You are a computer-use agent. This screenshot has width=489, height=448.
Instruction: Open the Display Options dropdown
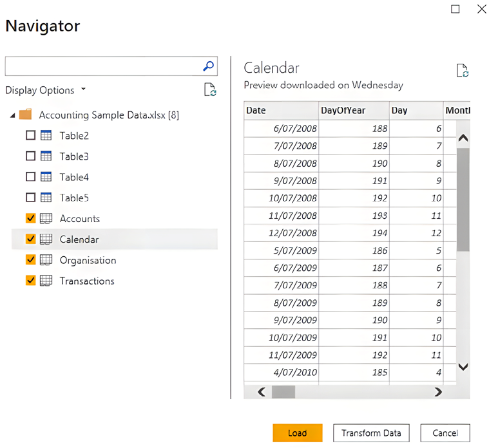tap(45, 90)
